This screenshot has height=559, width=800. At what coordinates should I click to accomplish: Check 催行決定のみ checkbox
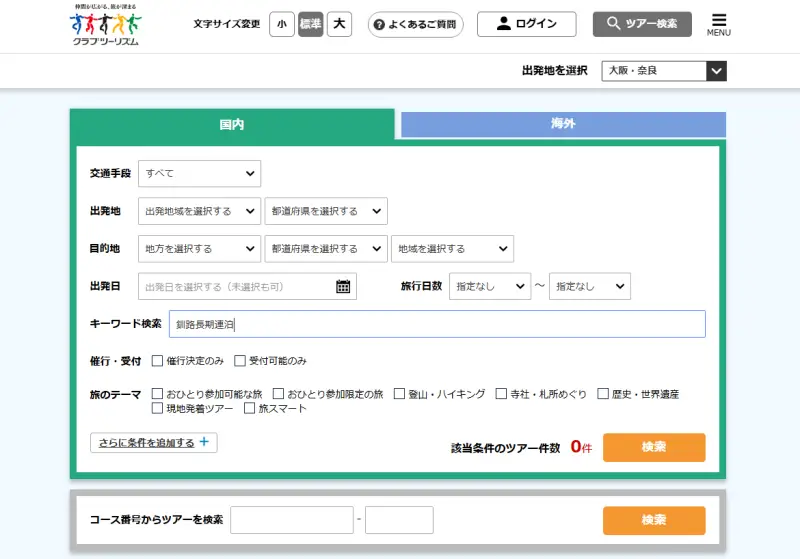(158, 361)
